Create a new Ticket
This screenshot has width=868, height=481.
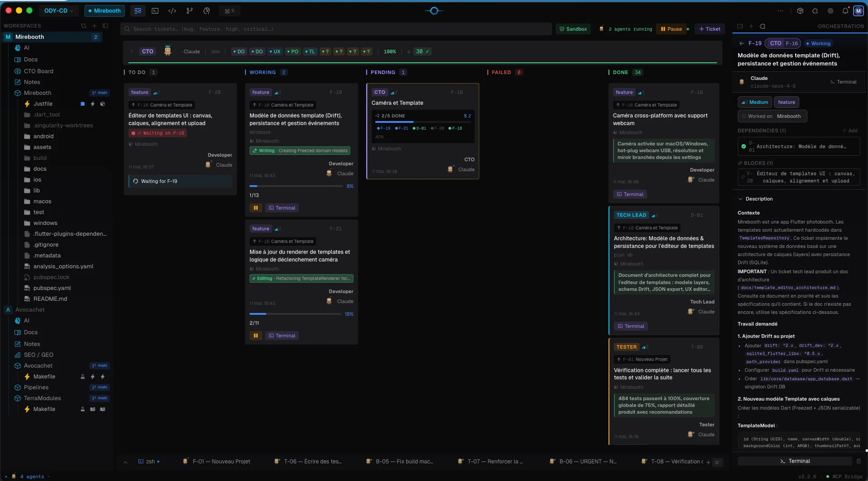click(710, 29)
